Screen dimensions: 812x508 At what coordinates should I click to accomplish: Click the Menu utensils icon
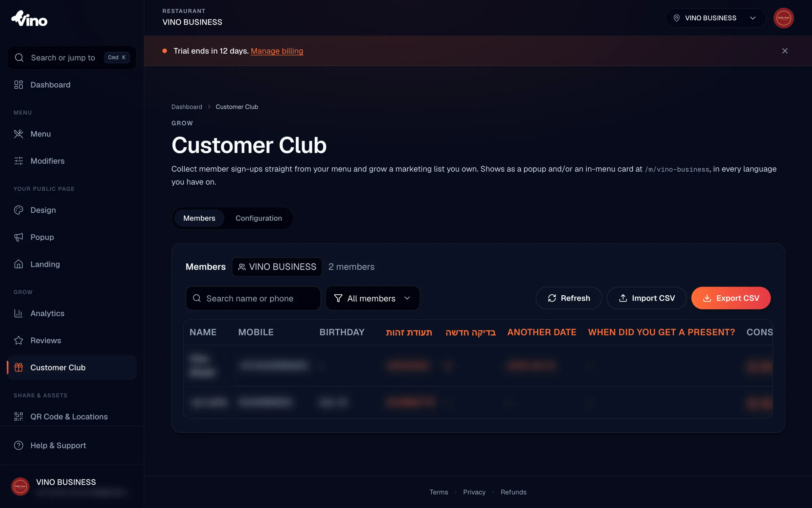coord(19,134)
